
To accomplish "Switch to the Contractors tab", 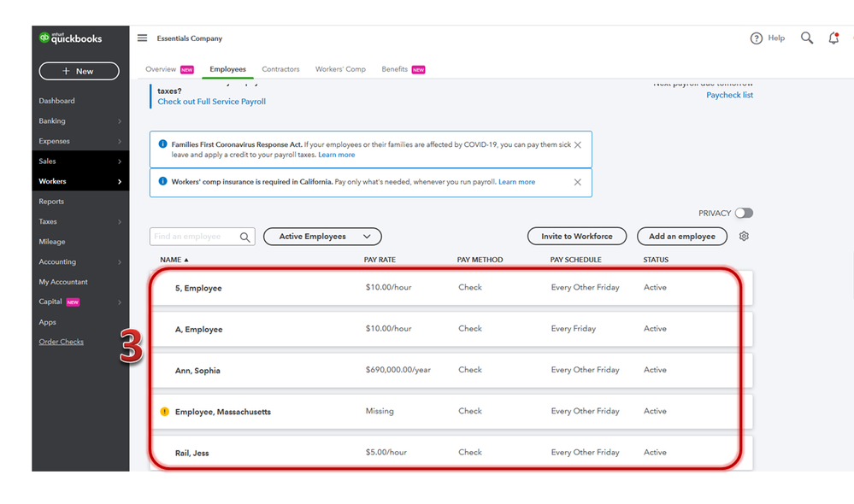I will [280, 69].
